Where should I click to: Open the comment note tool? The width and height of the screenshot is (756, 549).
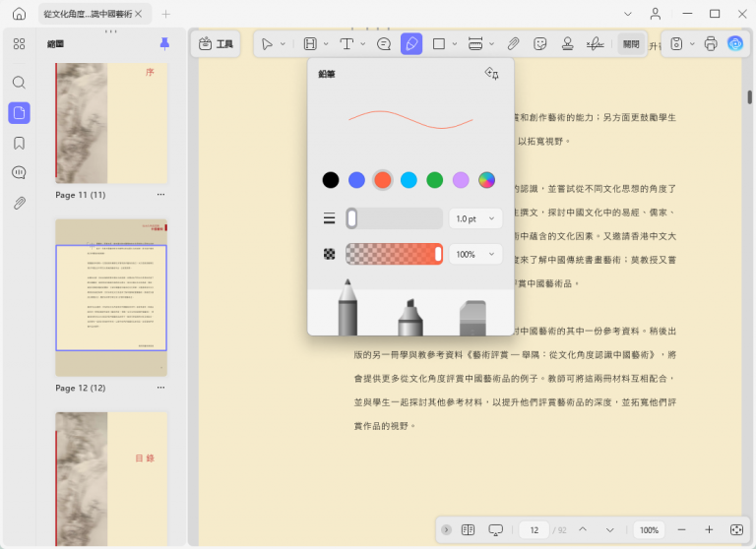pyautogui.click(x=384, y=44)
